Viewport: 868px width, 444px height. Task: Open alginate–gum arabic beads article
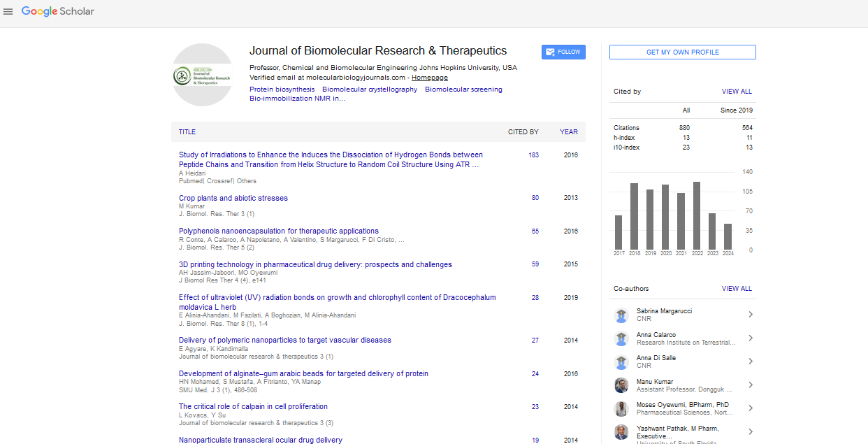pos(303,373)
